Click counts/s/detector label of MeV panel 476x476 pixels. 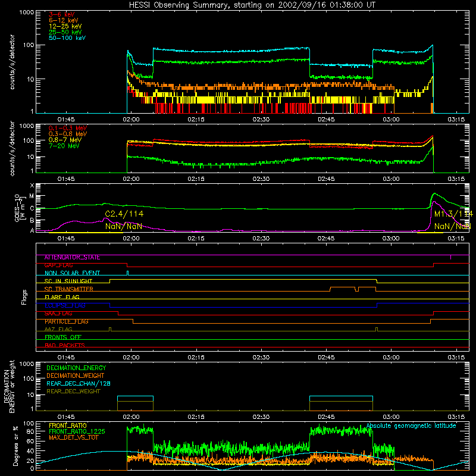[x=12, y=149]
